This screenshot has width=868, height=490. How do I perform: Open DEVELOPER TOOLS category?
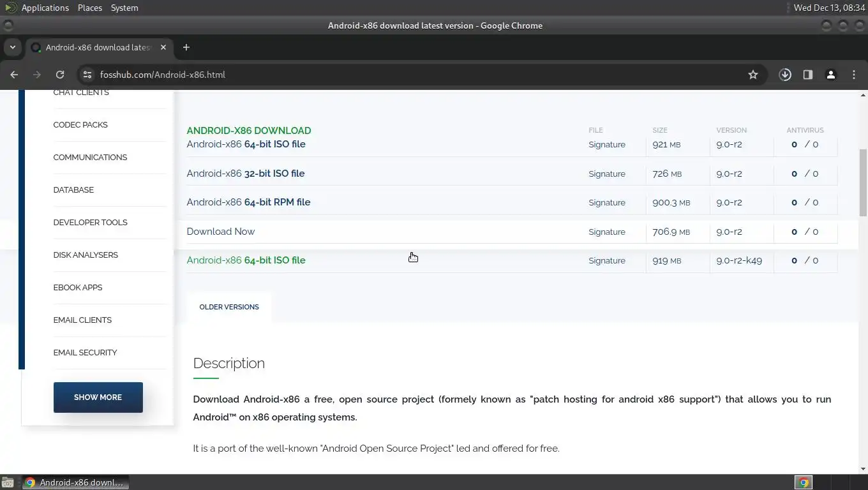coord(90,223)
